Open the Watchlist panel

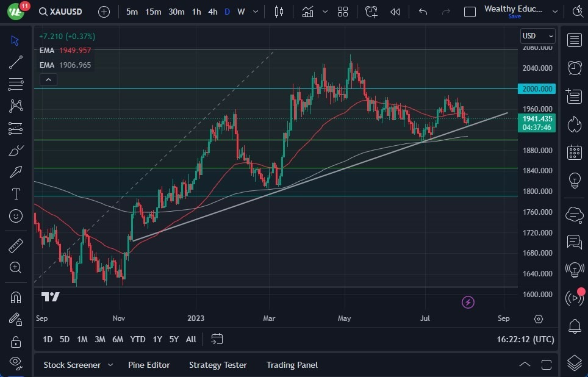574,40
